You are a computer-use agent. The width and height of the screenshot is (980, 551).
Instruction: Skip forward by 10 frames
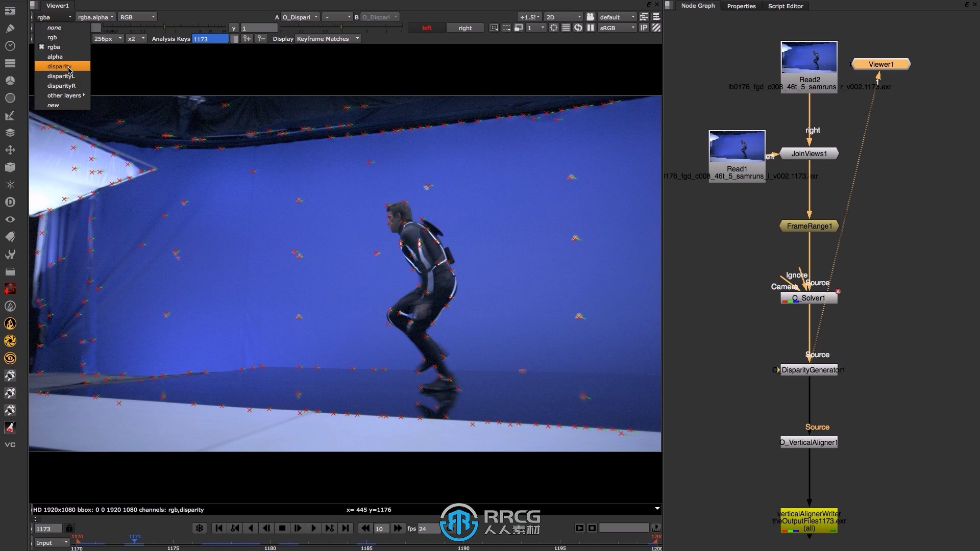coord(398,528)
